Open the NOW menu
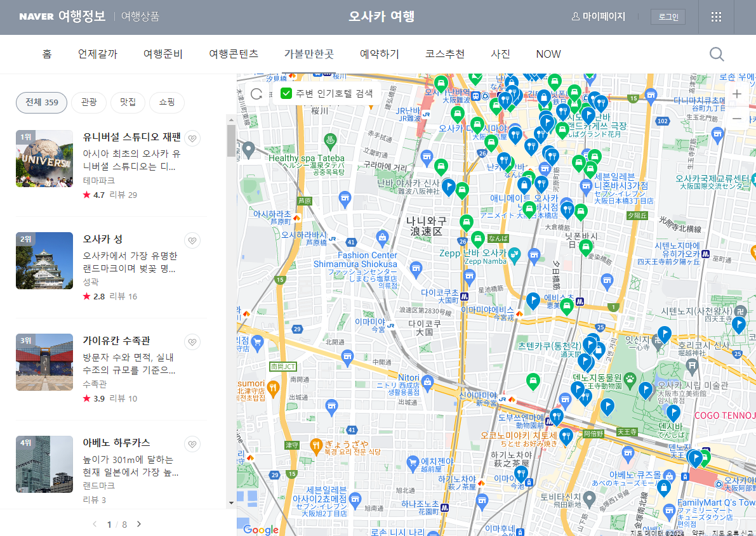Screen dimensions: 756x536 point(548,54)
